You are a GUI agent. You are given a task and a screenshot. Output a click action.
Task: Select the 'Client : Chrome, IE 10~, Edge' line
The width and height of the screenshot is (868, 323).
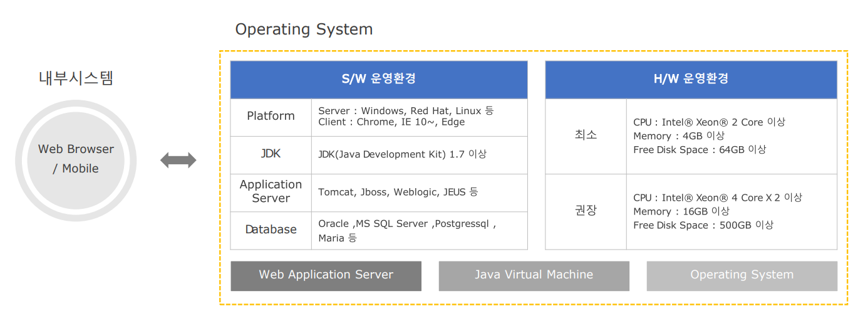click(391, 122)
